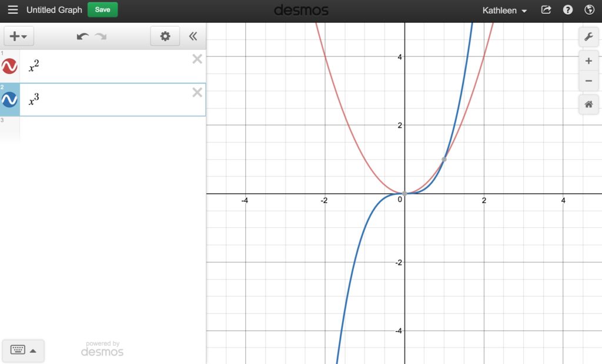Open the Help question mark icon
Viewport: 602px width, 364px height.
568,10
